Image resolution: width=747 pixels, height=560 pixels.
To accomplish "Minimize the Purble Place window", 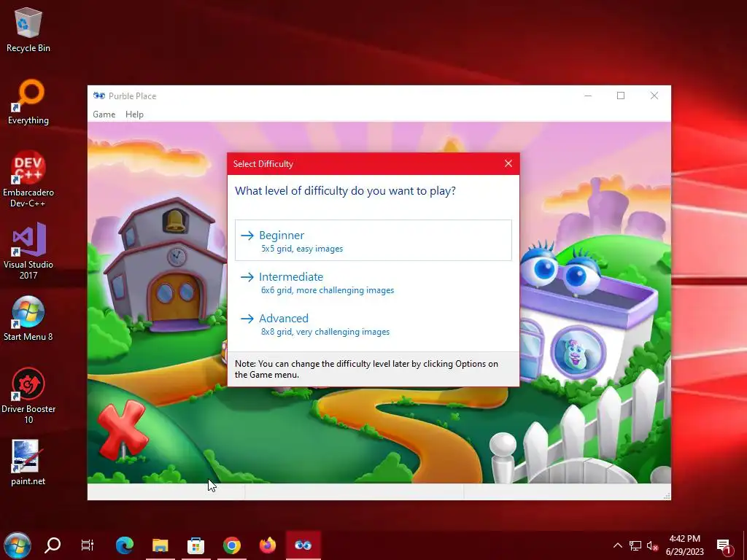I will [588, 96].
